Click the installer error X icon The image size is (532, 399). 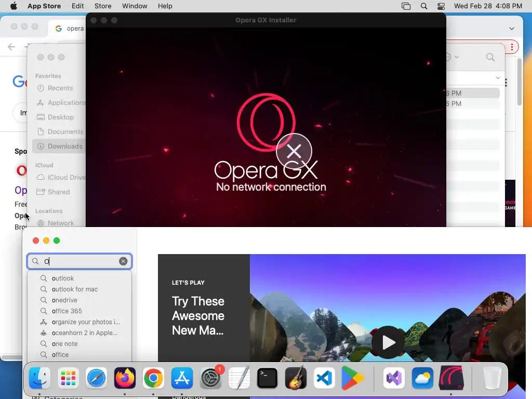coord(294,151)
